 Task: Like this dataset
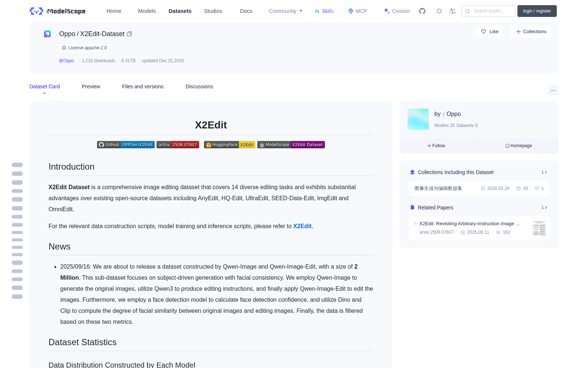tap(489, 32)
